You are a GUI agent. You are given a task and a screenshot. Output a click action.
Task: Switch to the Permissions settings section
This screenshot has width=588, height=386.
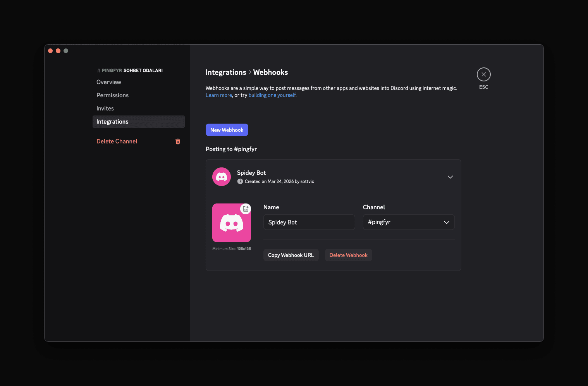(112, 95)
